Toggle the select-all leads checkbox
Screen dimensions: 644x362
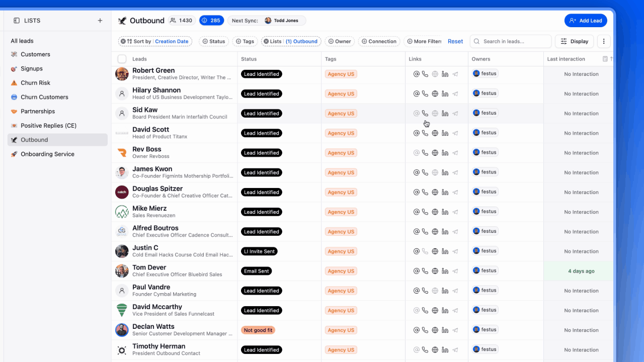(122, 59)
